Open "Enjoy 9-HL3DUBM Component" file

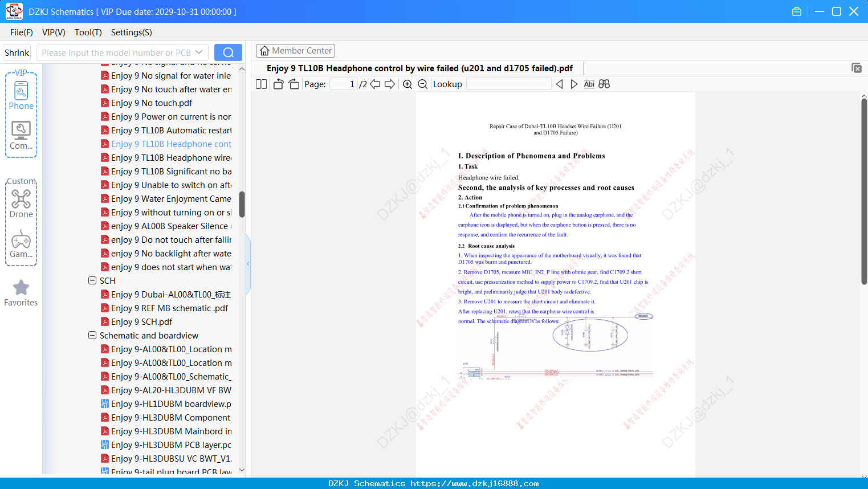[x=170, y=418]
